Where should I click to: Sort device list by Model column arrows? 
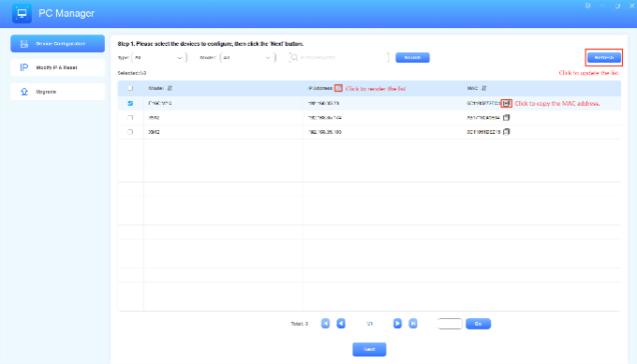click(x=170, y=88)
